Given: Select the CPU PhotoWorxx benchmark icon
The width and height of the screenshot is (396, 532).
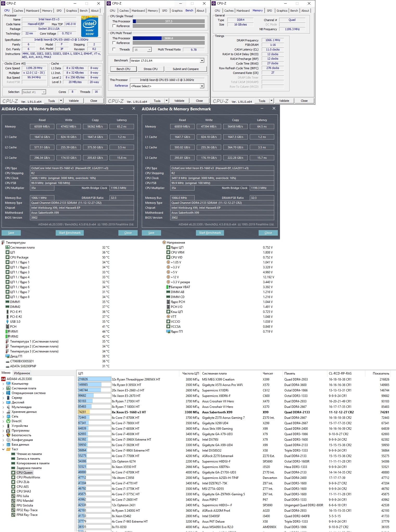Looking at the screenshot, I should pos(13,477).
